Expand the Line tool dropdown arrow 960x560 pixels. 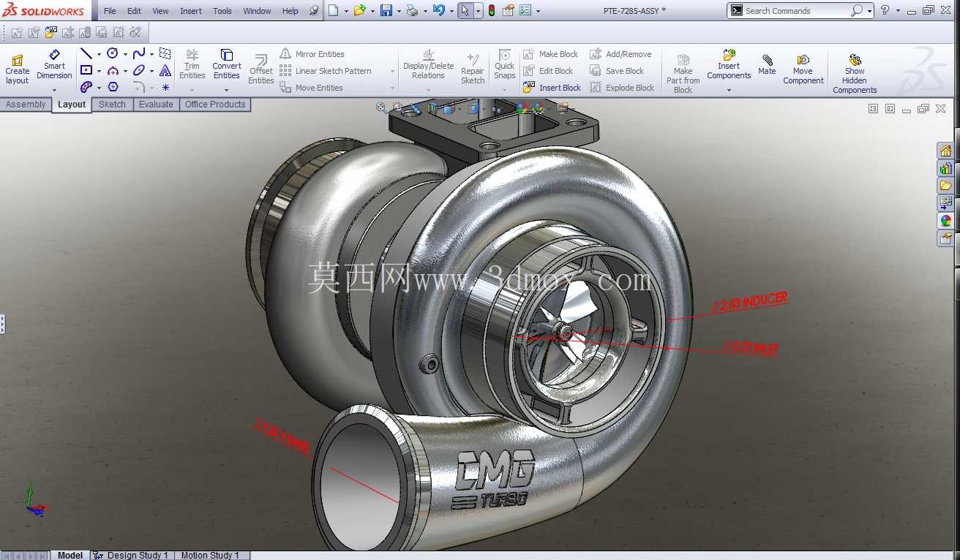pos(99,54)
